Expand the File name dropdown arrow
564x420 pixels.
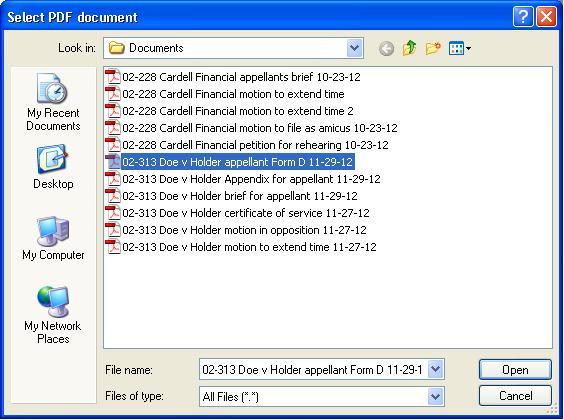pyautogui.click(x=435, y=369)
